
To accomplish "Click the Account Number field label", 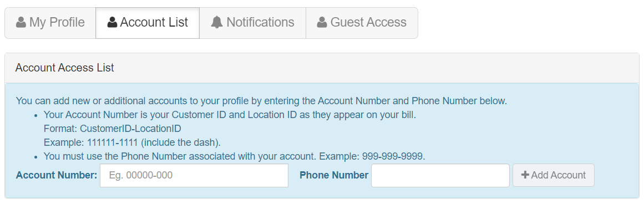I will 57,175.
